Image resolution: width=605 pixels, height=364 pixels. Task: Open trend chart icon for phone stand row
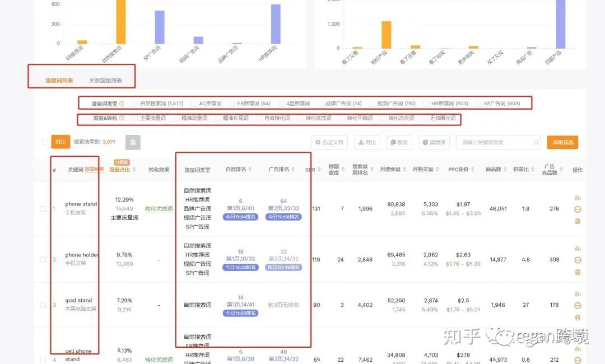(x=577, y=198)
